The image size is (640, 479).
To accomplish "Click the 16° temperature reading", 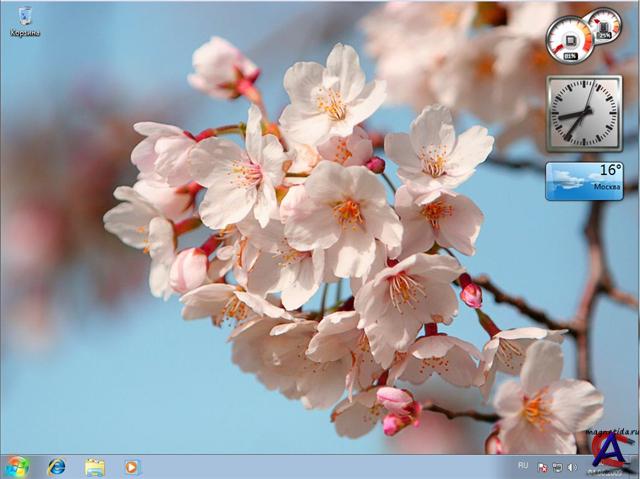I will [x=609, y=170].
